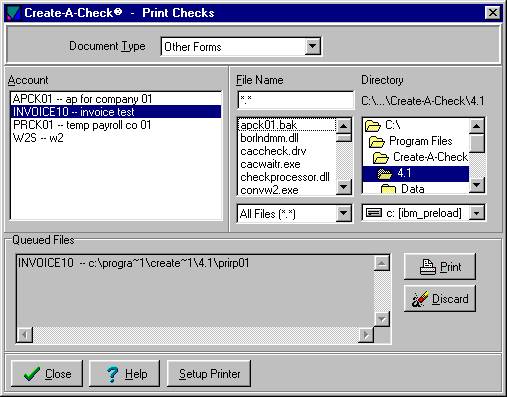Click the File Name input field
The height and width of the screenshot is (397, 507).
coord(295,100)
